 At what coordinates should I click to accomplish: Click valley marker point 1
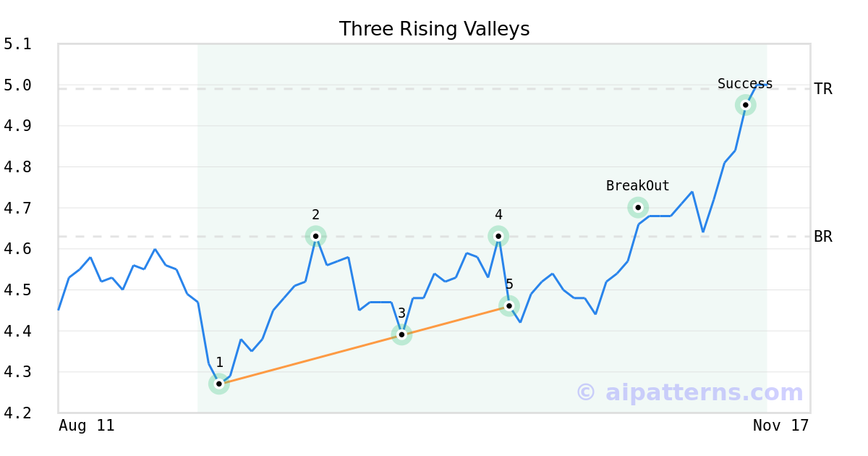pos(219,384)
